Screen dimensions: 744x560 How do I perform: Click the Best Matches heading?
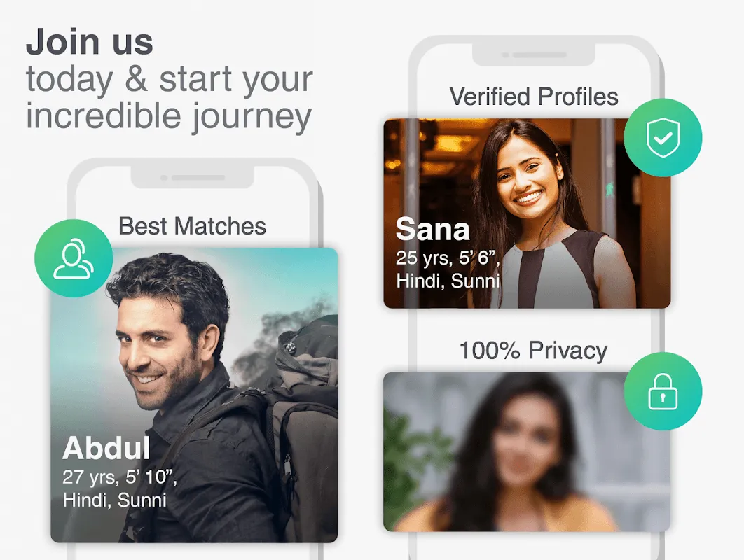point(192,226)
